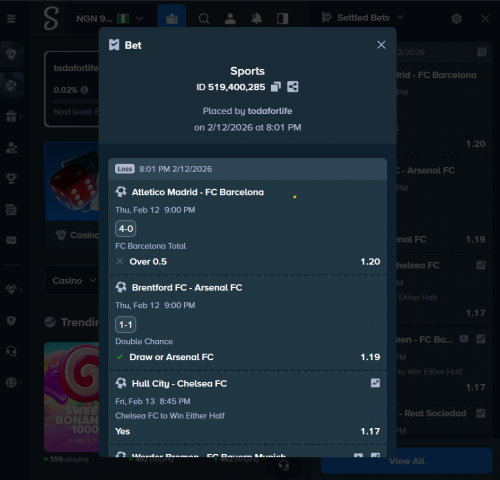This screenshot has height=480, width=500.
Task: Open the user profile icon
Action: (x=230, y=19)
